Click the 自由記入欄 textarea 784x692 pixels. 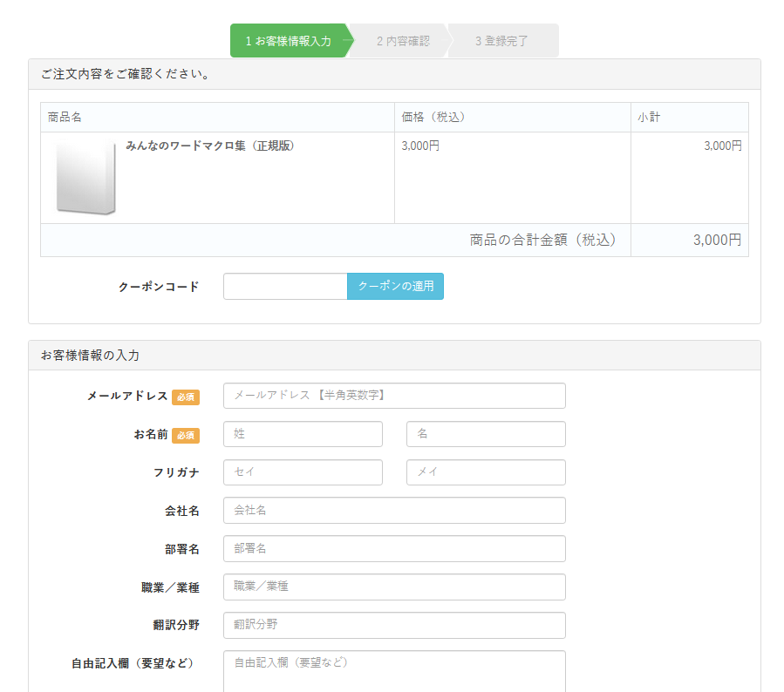click(x=394, y=671)
